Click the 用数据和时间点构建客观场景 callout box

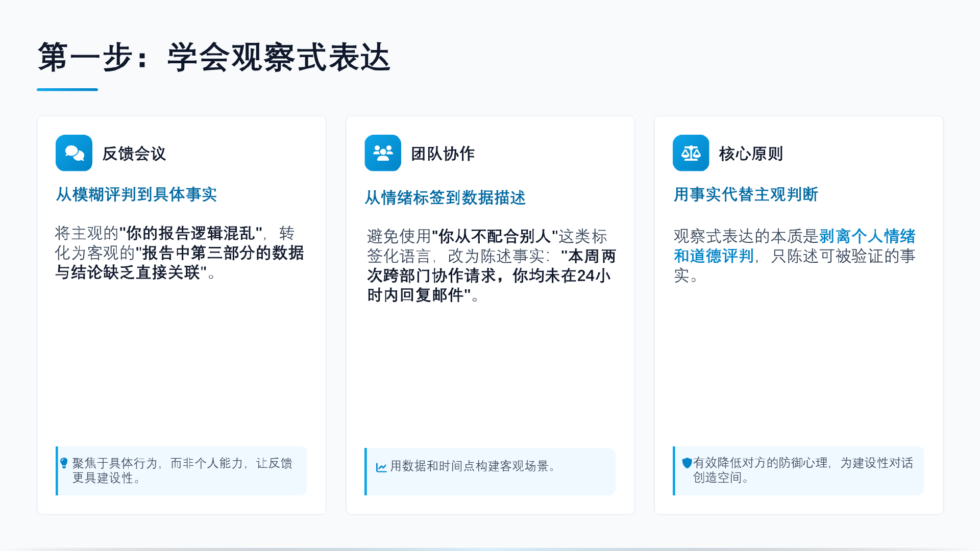pyautogui.click(x=490, y=471)
